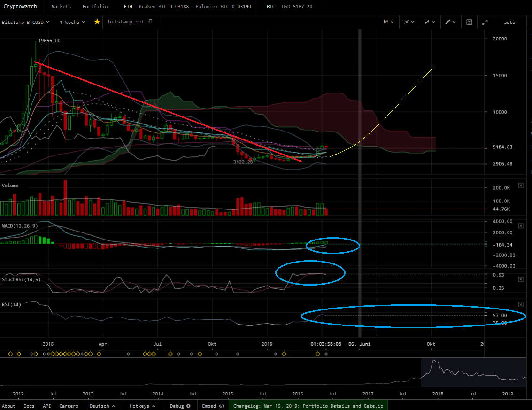
Task: Open bitstamp.net external link icon
Action: click(x=150, y=22)
